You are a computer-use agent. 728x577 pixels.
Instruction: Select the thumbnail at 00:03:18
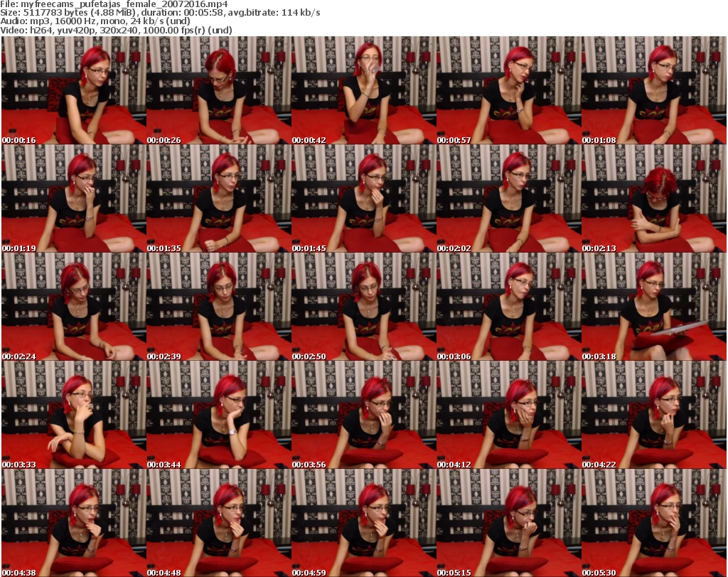[654, 307]
